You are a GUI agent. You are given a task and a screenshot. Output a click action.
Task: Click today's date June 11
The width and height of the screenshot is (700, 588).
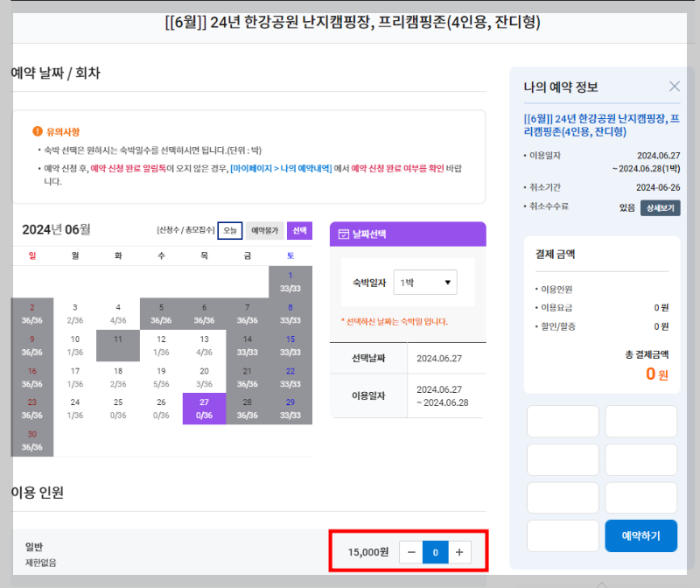[118, 346]
